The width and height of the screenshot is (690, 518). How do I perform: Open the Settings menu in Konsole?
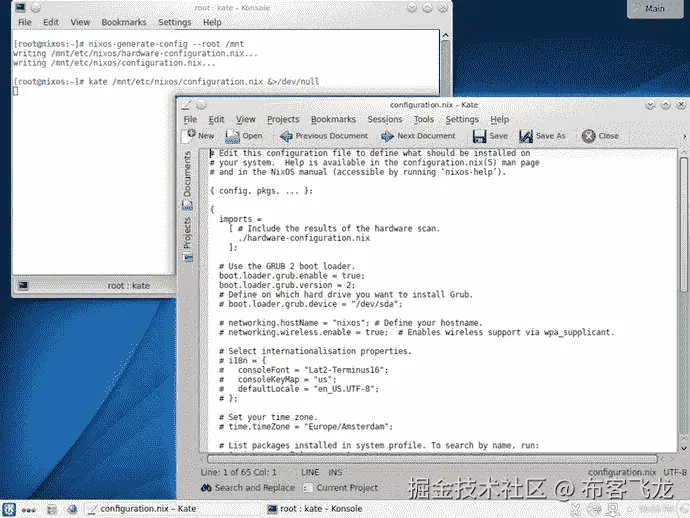click(x=174, y=22)
